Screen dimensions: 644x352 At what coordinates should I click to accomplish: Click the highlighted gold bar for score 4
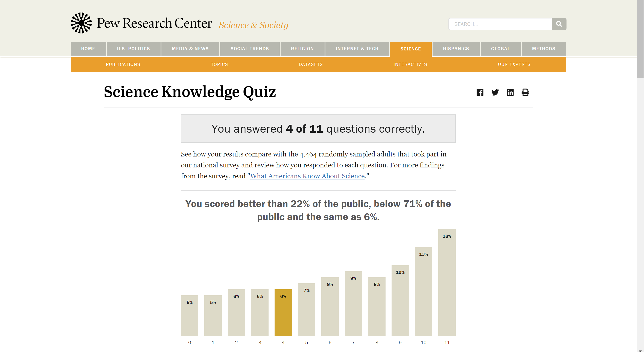click(x=283, y=313)
